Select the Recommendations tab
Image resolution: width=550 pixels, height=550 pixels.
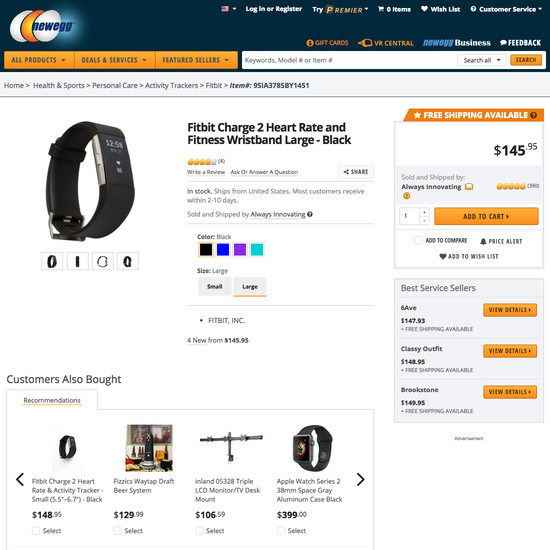tap(52, 400)
